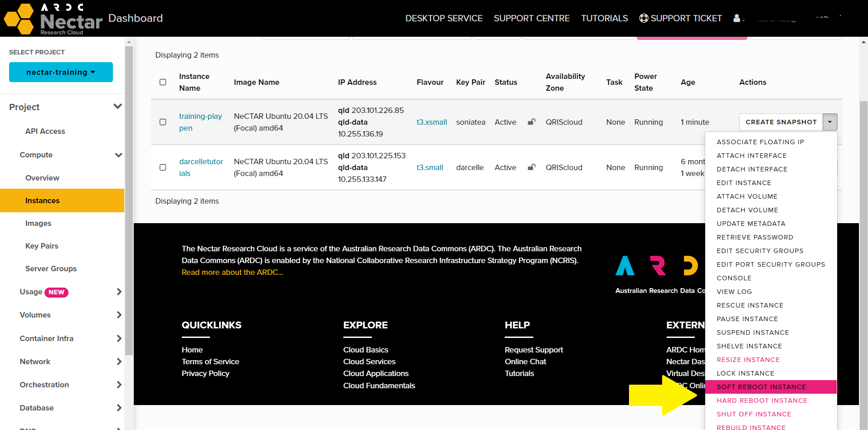This screenshot has height=430, width=868.
Task: Expand the Database section arrow
Action: coord(119,408)
